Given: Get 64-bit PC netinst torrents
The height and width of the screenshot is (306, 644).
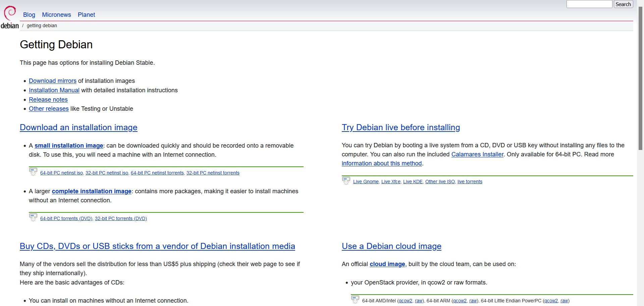Looking at the screenshot, I should [x=157, y=173].
